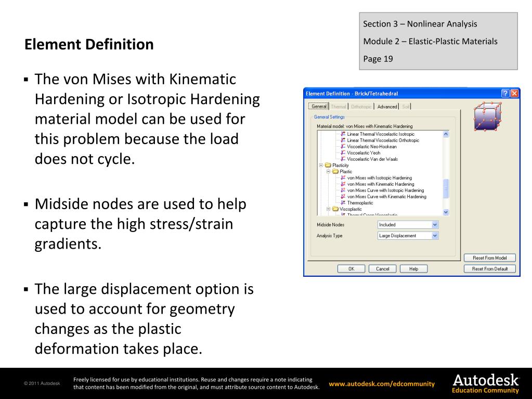Select von Mises with Kinematic Hardening
The height and width of the screenshot is (399, 532).
[x=380, y=184]
